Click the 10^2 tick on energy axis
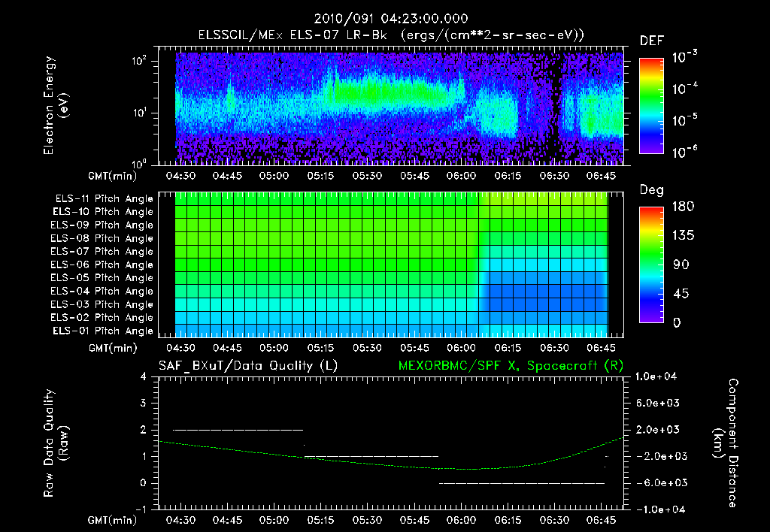This screenshot has width=770, height=532. click(x=139, y=62)
